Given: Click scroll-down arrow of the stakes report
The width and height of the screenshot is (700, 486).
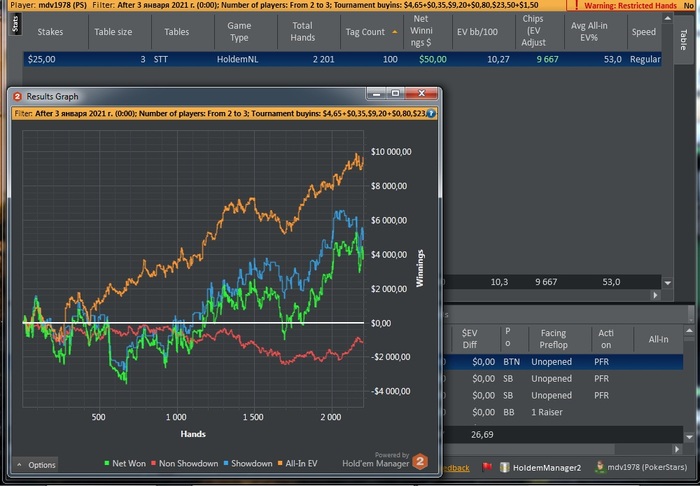Looking at the screenshot, I should point(667,282).
